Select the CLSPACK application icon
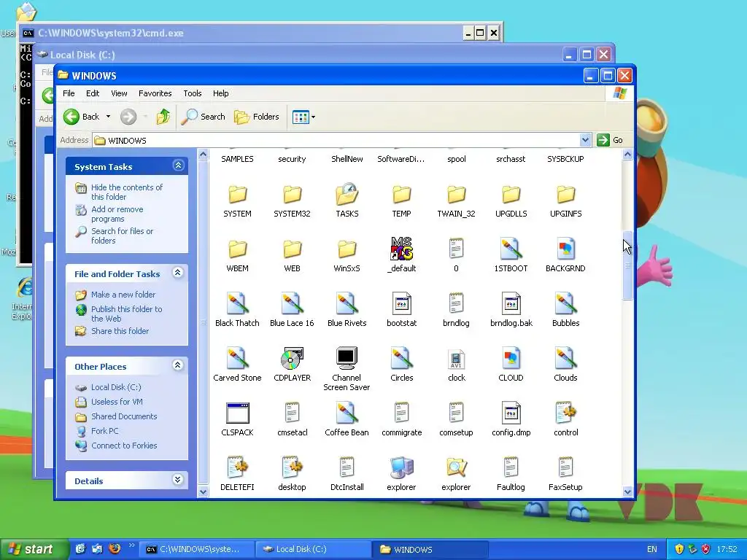Screen dimensions: 747x560 [x=237, y=413]
